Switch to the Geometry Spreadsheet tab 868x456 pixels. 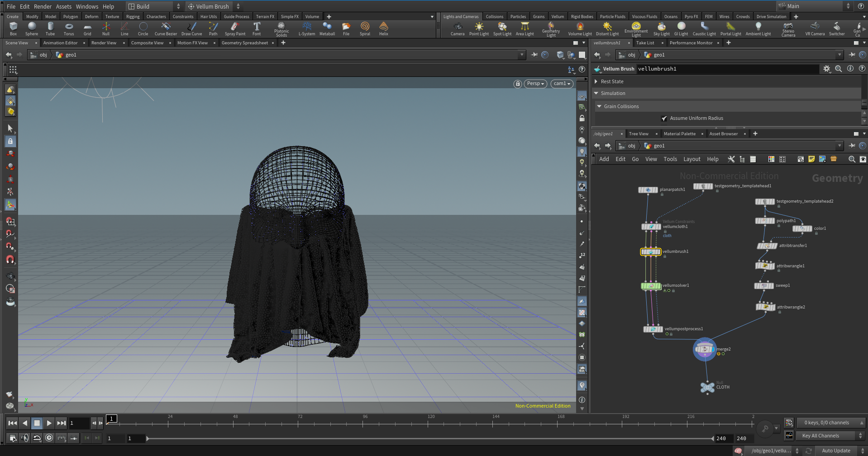coord(245,43)
